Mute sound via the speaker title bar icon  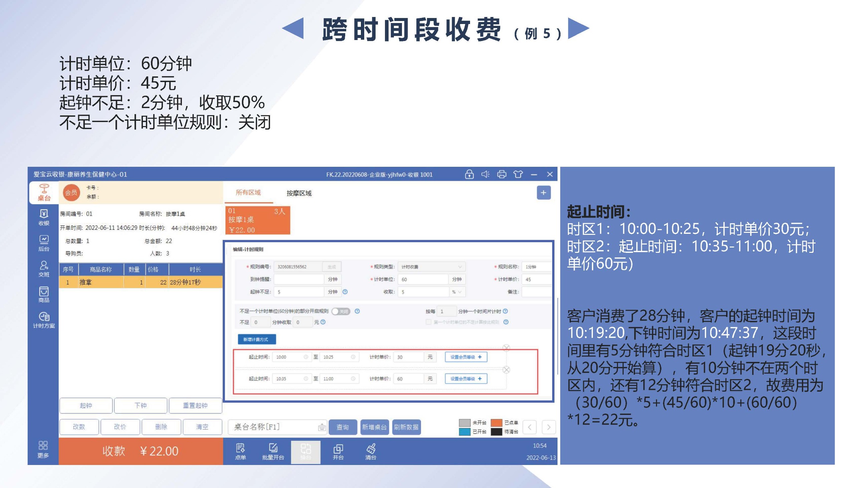[485, 174]
